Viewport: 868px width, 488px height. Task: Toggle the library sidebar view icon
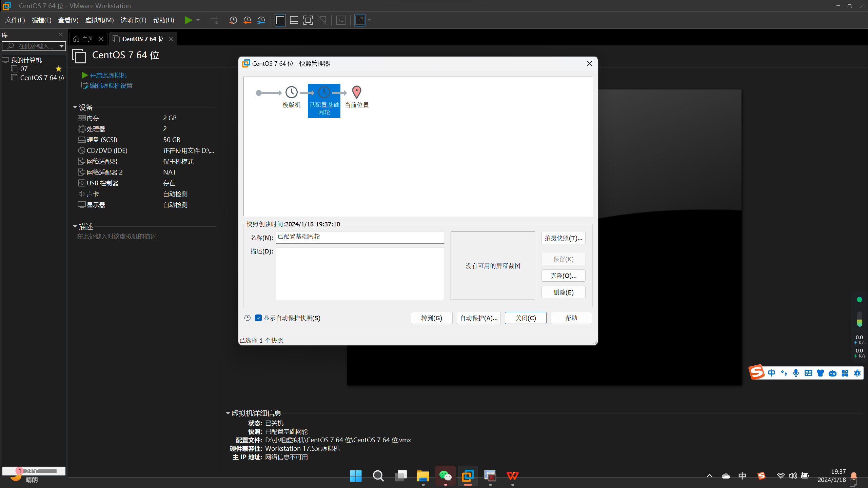pos(280,20)
